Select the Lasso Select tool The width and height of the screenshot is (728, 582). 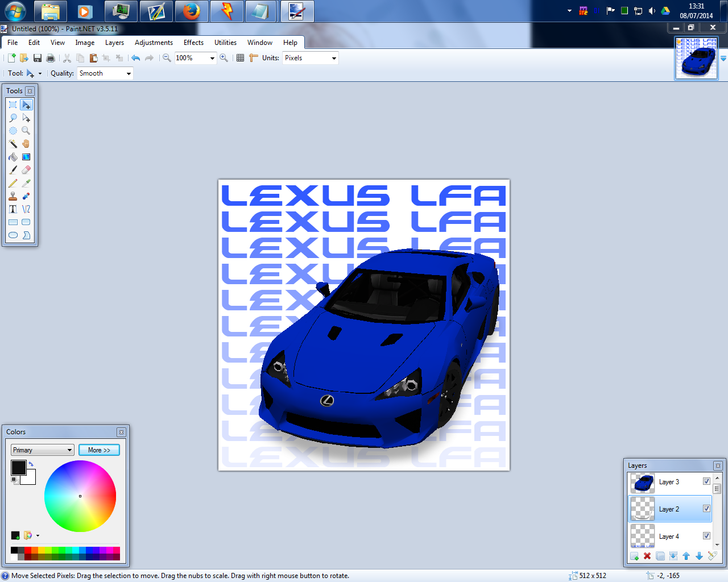pyautogui.click(x=13, y=118)
